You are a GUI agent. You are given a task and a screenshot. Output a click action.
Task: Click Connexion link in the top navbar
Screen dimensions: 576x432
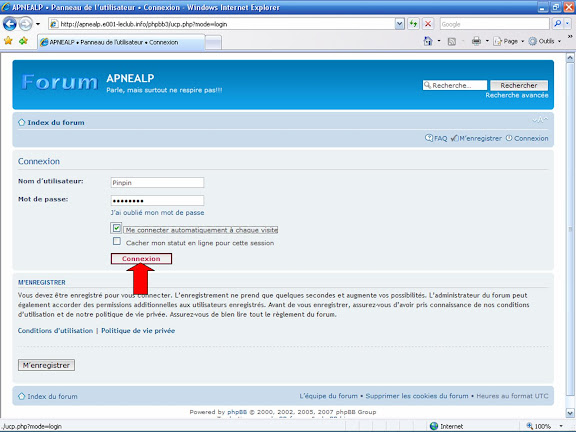527,138
